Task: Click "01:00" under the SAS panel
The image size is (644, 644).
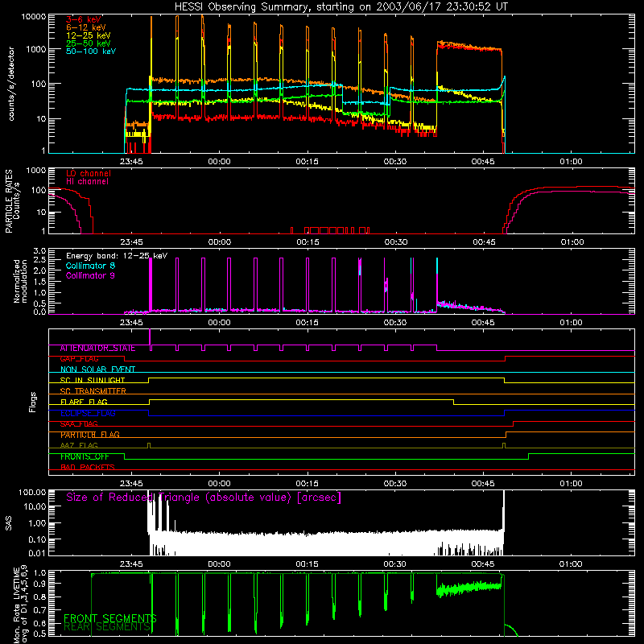Action: click(x=572, y=564)
